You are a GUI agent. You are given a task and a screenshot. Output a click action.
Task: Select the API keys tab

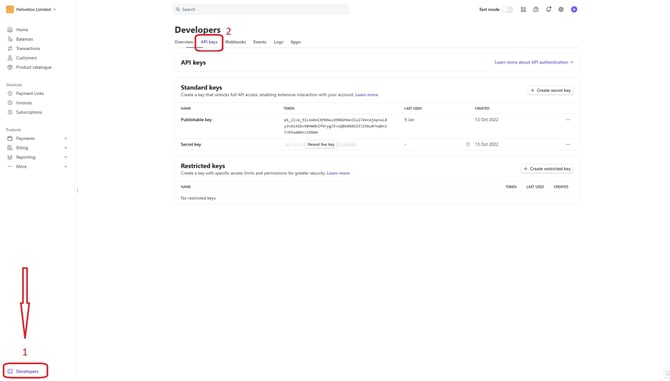[209, 42]
